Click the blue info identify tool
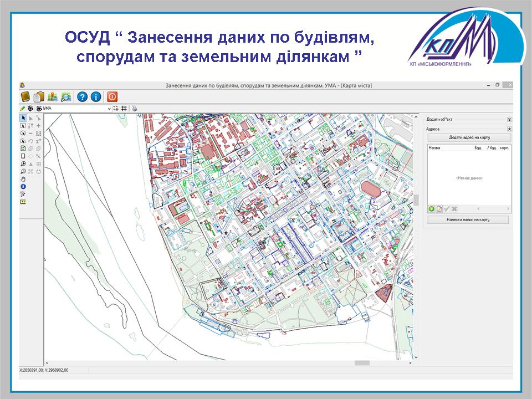This screenshot has width=532, height=399. tap(23, 187)
